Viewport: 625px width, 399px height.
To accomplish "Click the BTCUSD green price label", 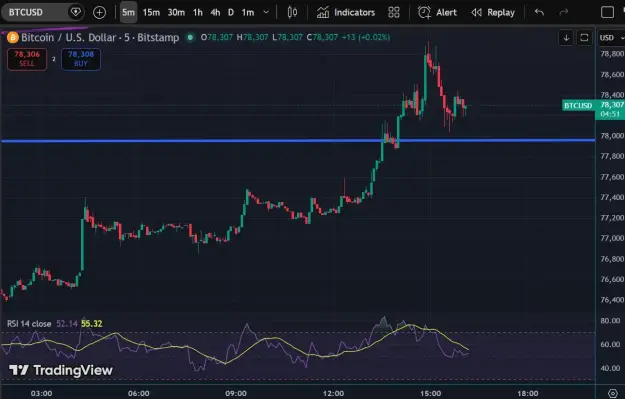I will 578,105.
